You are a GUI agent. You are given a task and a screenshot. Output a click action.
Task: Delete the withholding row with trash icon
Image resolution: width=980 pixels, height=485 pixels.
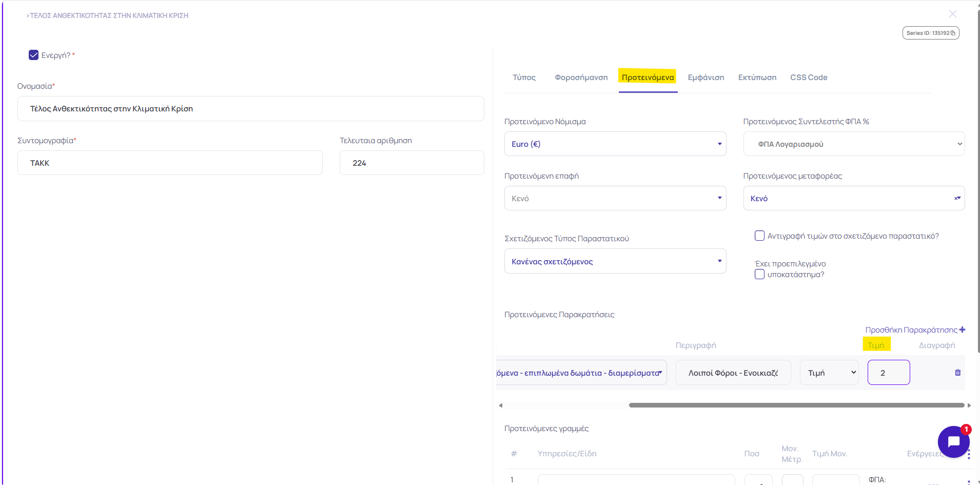pos(957,373)
